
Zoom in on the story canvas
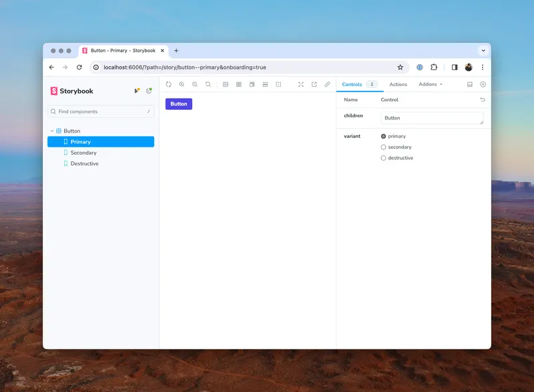(x=182, y=85)
